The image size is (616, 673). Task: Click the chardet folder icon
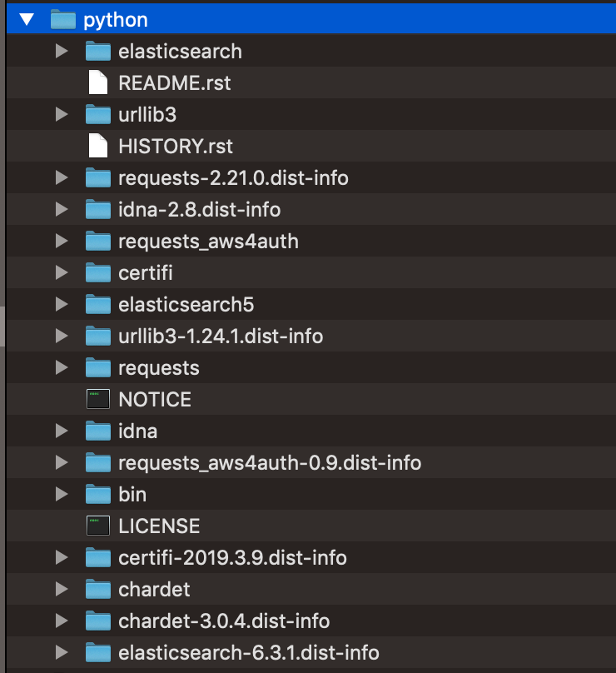pos(98,590)
